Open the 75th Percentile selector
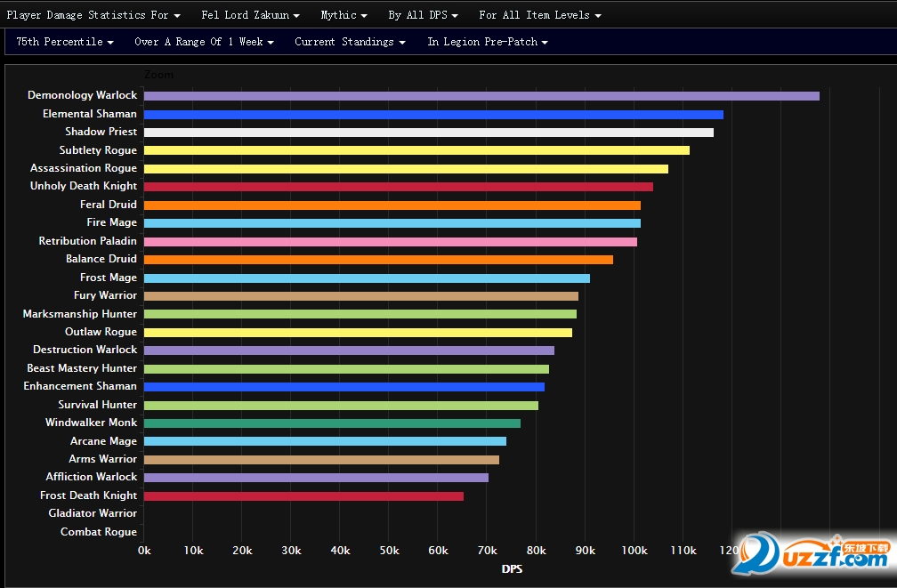 coord(65,42)
